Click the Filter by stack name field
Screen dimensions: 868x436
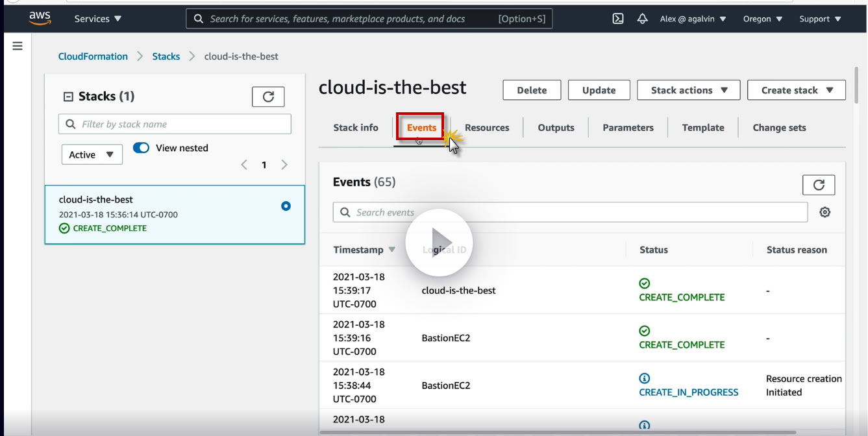[175, 124]
